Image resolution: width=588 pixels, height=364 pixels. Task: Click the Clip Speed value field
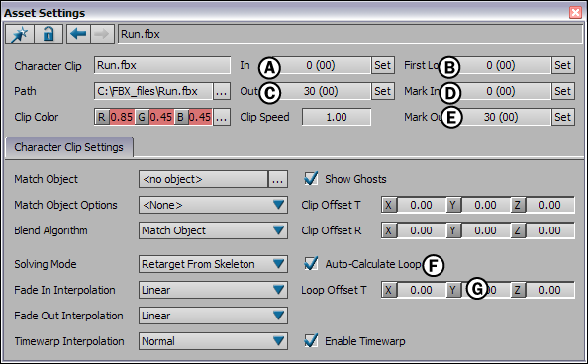(x=337, y=117)
